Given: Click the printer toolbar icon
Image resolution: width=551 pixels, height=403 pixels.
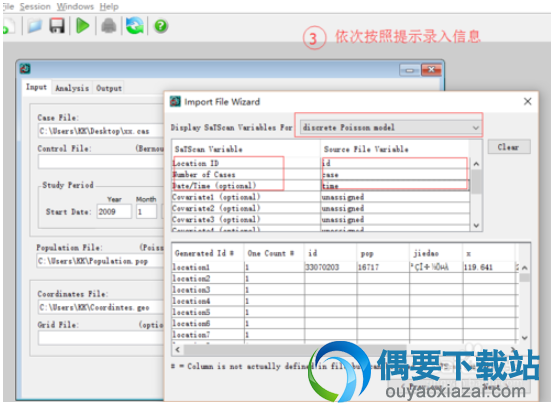Looking at the screenshot, I should click(x=109, y=26).
